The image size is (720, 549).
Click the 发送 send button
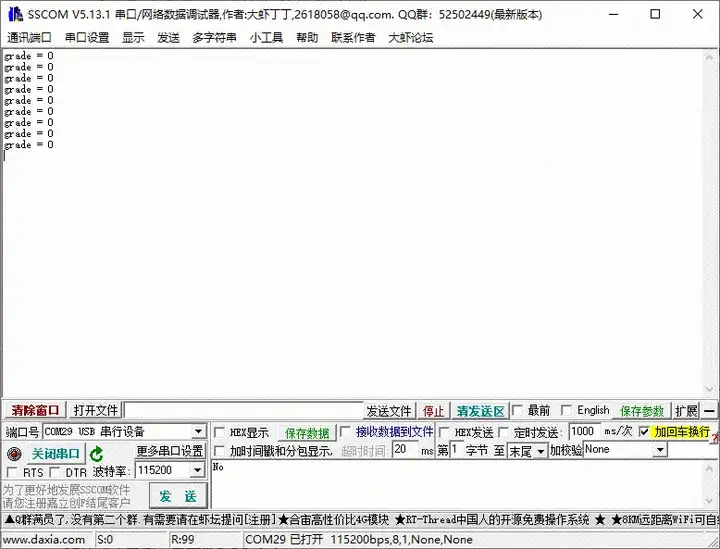(178, 496)
